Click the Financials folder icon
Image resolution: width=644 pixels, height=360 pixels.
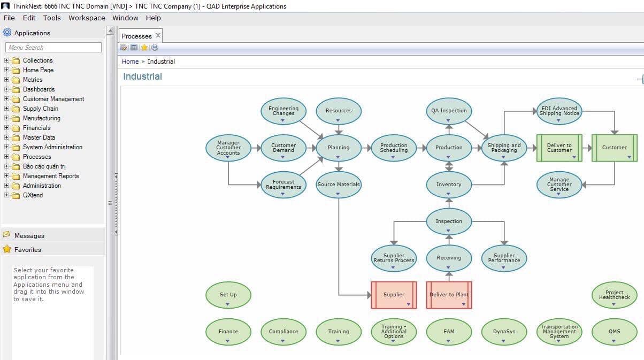tap(16, 128)
